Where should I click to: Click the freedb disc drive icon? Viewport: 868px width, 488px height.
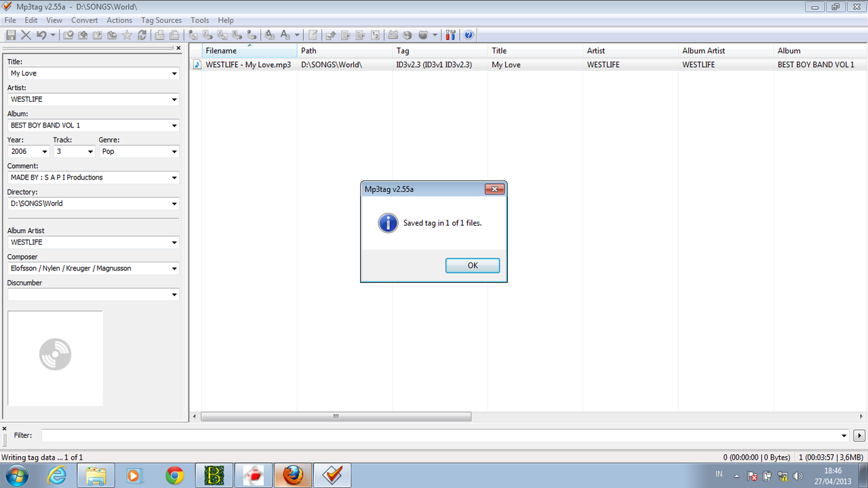393,35
